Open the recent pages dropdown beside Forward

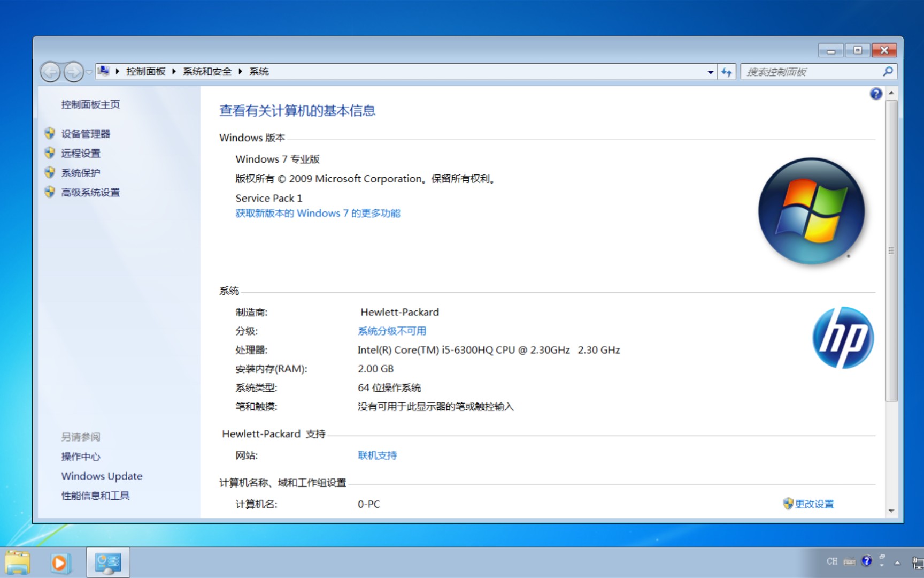click(x=89, y=72)
